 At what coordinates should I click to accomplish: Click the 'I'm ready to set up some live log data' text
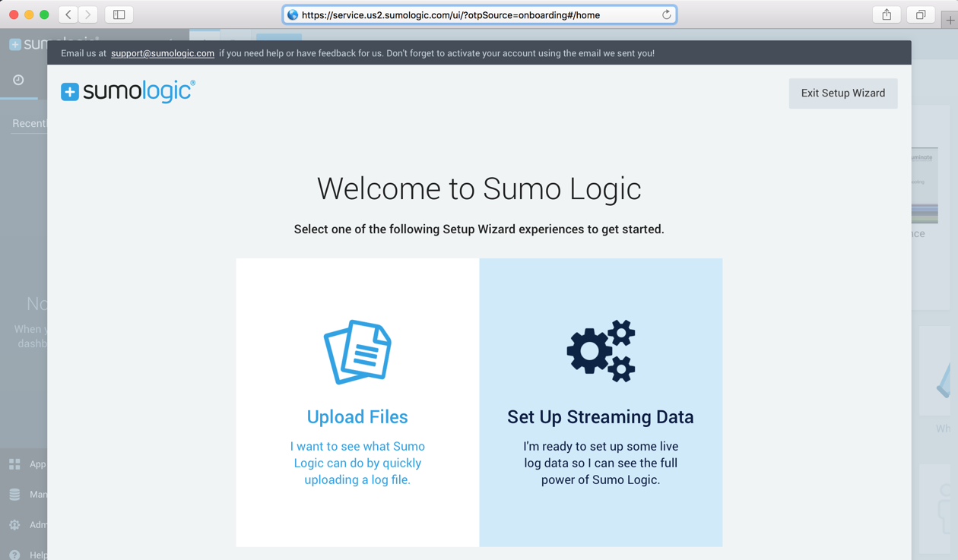click(x=601, y=463)
